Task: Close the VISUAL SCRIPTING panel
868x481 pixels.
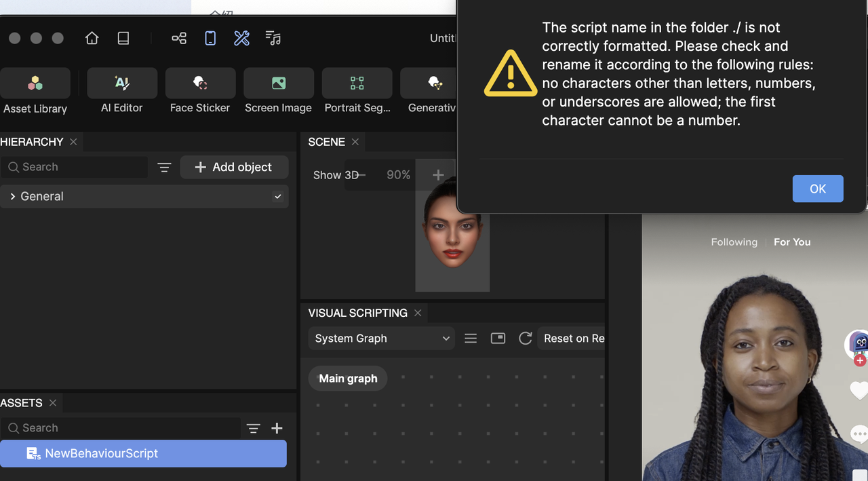Action: tap(418, 313)
